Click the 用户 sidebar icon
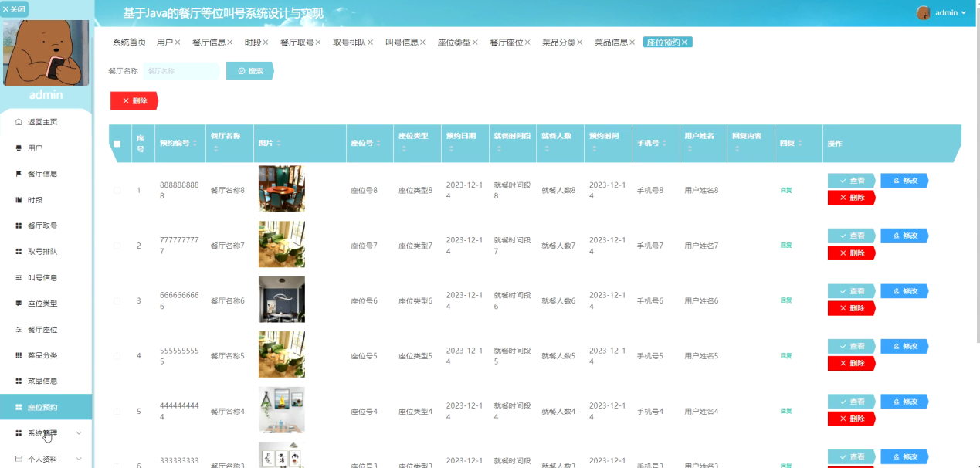Image resolution: width=980 pixels, height=468 pixels. tap(19, 148)
